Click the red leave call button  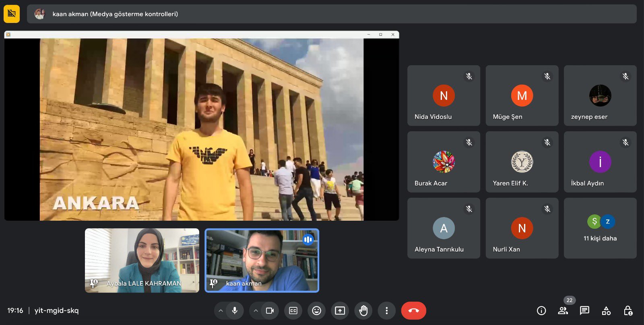tap(413, 311)
